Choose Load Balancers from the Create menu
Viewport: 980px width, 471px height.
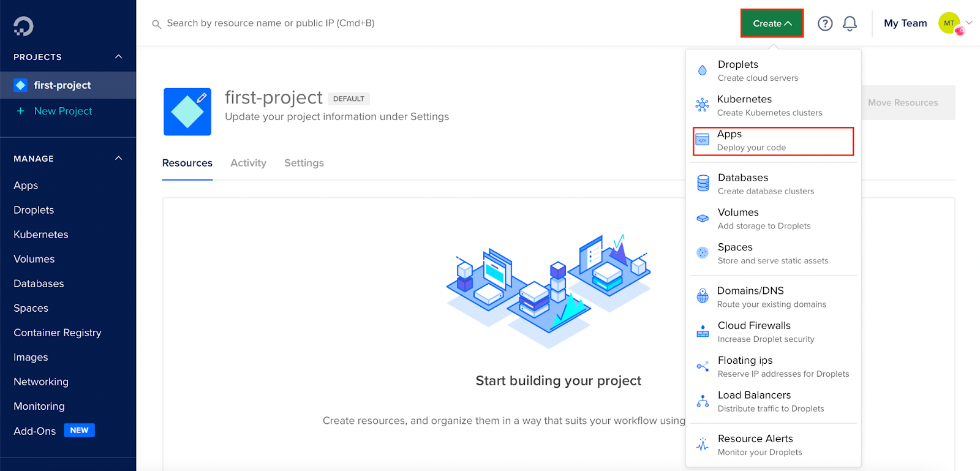(x=773, y=402)
